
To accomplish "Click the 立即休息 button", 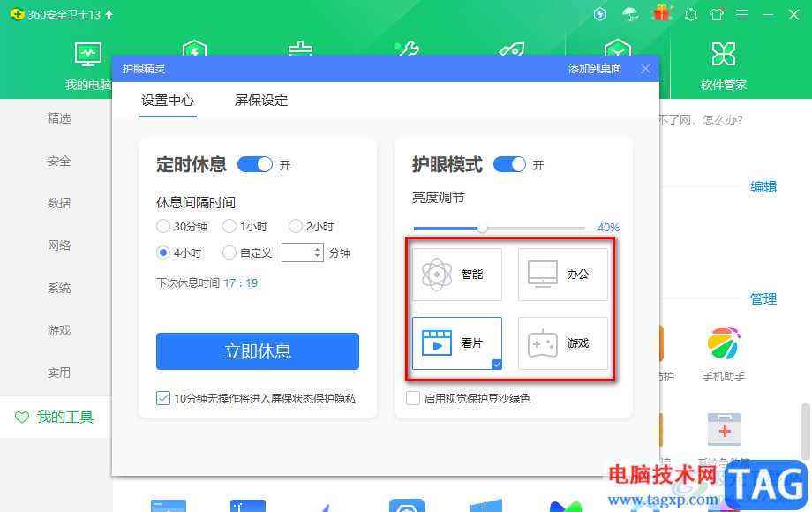I will pos(258,351).
